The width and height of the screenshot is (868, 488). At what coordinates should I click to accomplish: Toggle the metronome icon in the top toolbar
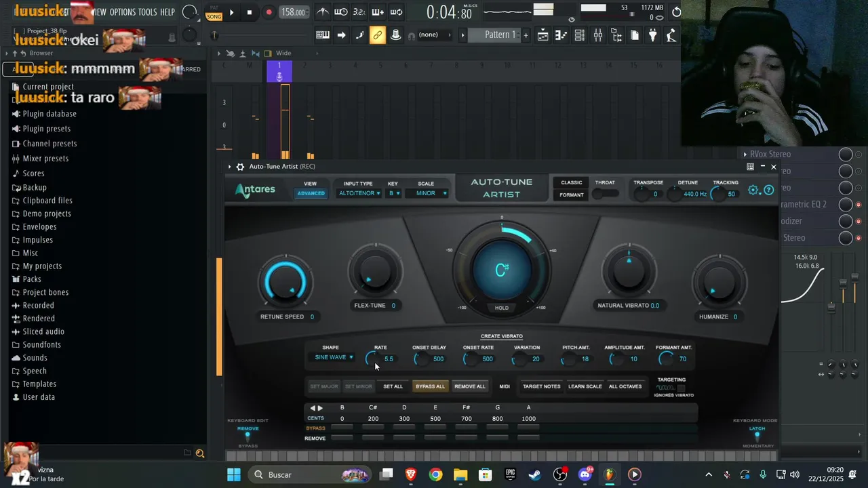[x=323, y=12]
